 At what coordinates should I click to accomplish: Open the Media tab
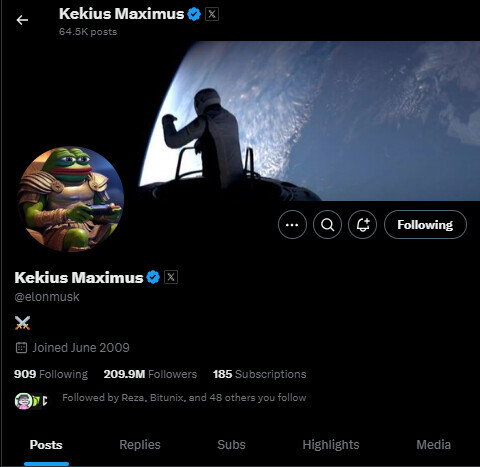(433, 445)
